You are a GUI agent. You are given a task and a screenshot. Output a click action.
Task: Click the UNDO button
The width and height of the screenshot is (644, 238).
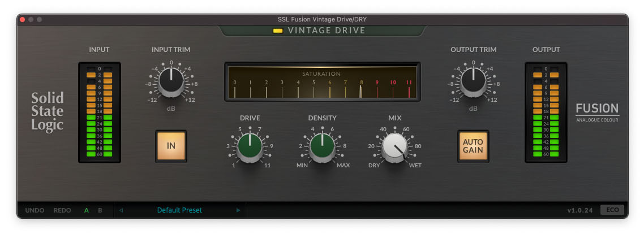35,210
